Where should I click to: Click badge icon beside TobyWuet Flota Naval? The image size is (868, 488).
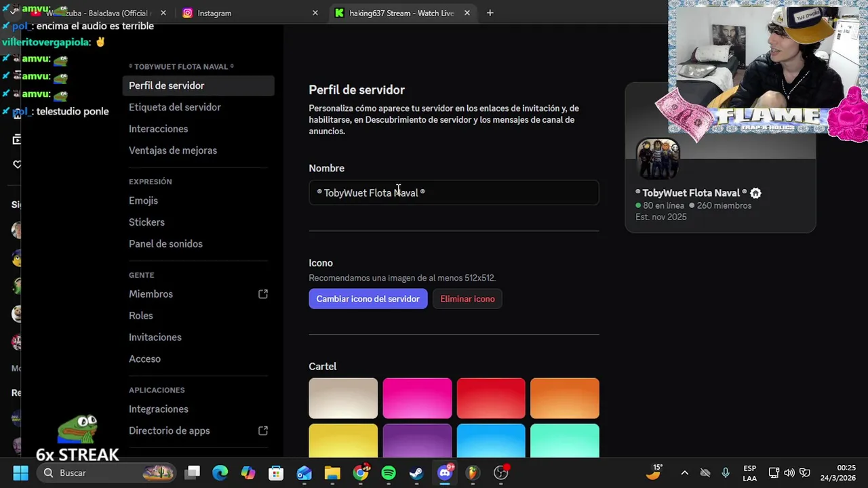click(755, 193)
